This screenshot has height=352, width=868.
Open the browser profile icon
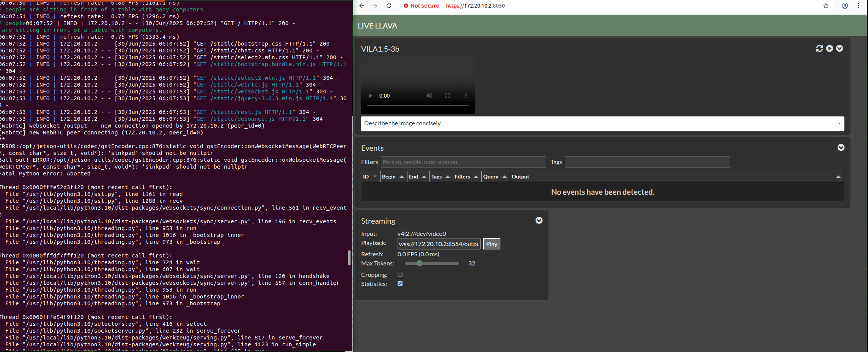click(845, 6)
